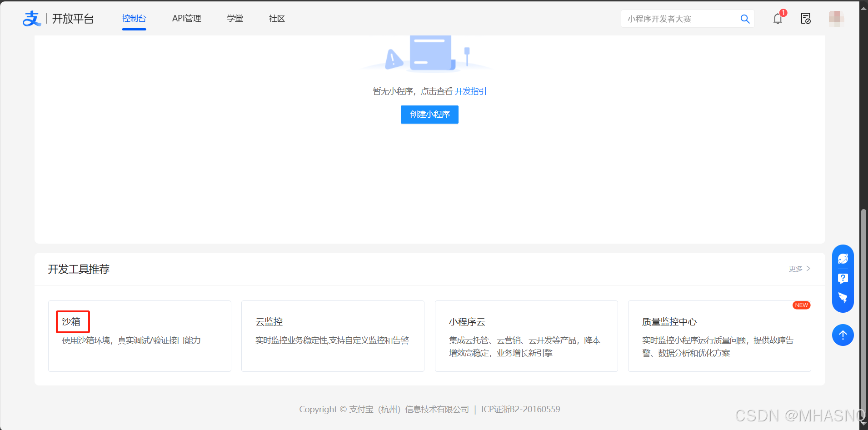Open the 社区 tab
The height and width of the screenshot is (430, 868).
coord(277,19)
